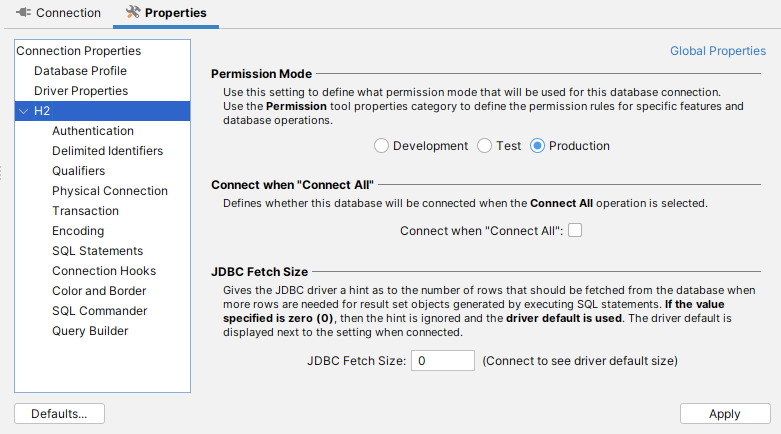
Task: Toggle the Connect when "Connect All" checkbox
Action: [575, 231]
